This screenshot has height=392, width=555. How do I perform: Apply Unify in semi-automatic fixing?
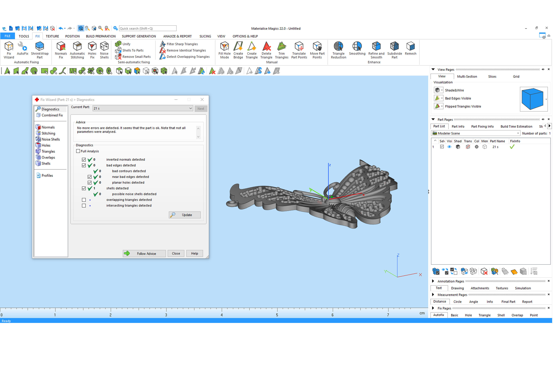[x=123, y=44]
